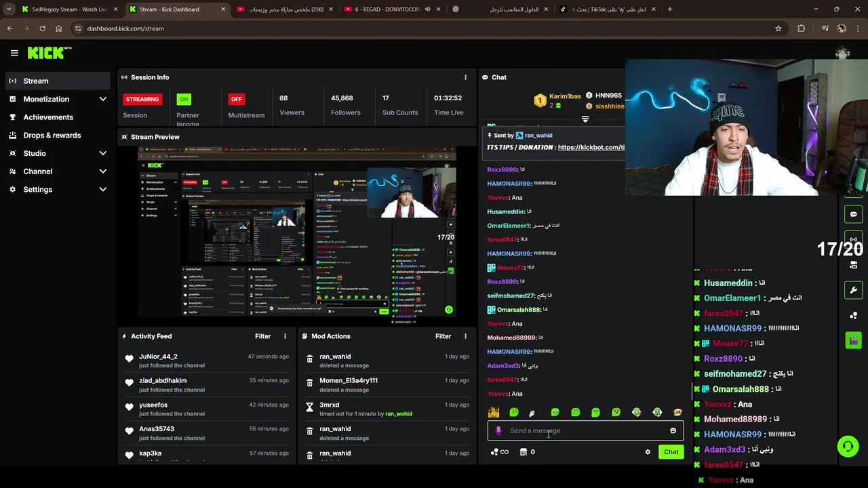
Task: Switch to the TikTok browser tab
Action: point(606,9)
